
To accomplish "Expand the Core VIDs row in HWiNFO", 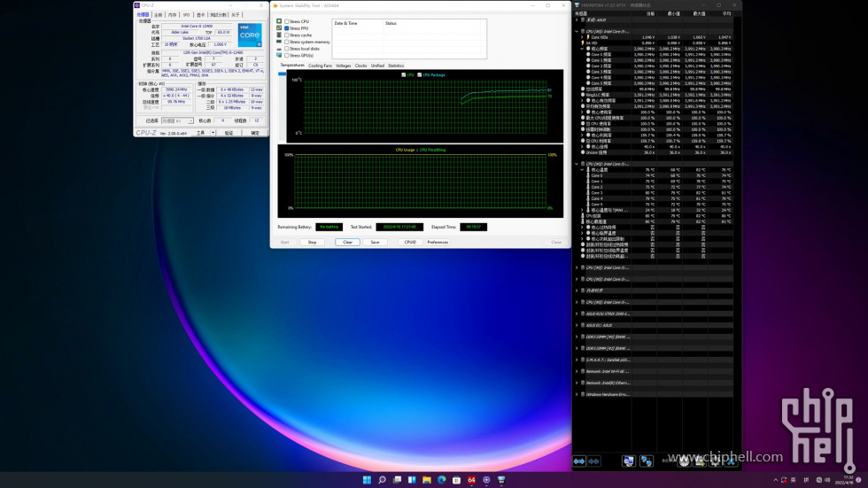I will click(x=583, y=37).
